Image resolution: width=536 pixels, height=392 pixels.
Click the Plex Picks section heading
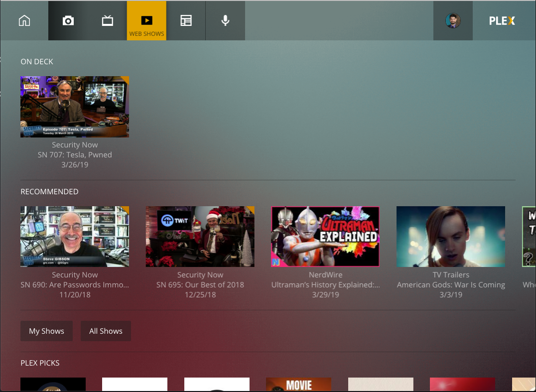click(40, 363)
